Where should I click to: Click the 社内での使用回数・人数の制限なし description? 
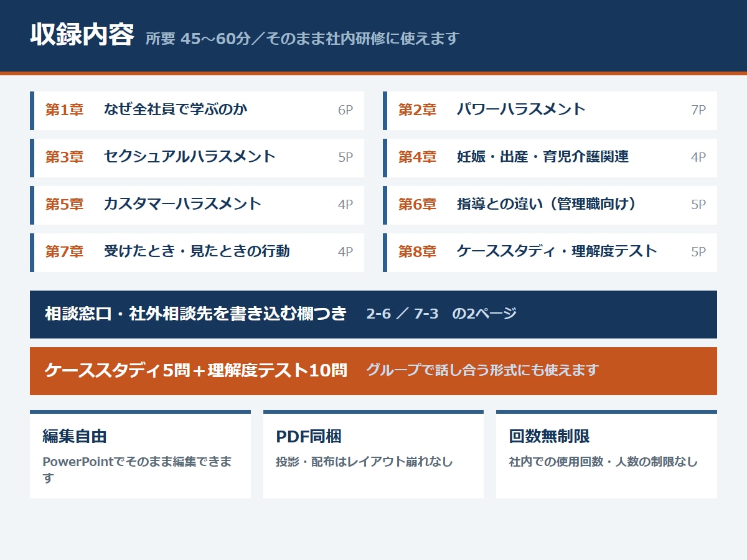point(603,462)
